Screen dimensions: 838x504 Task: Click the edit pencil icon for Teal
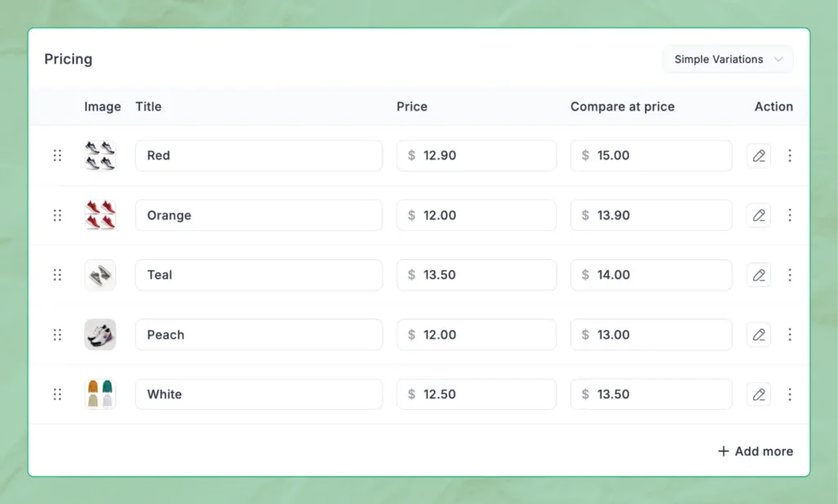click(x=759, y=275)
